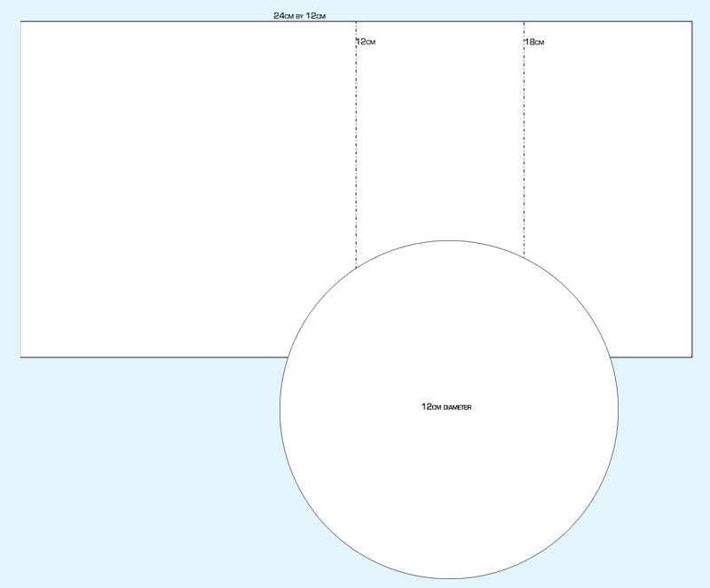Screen dimensions: 710x588
Task: Click the 18cm dashed line label
Action: (534, 39)
